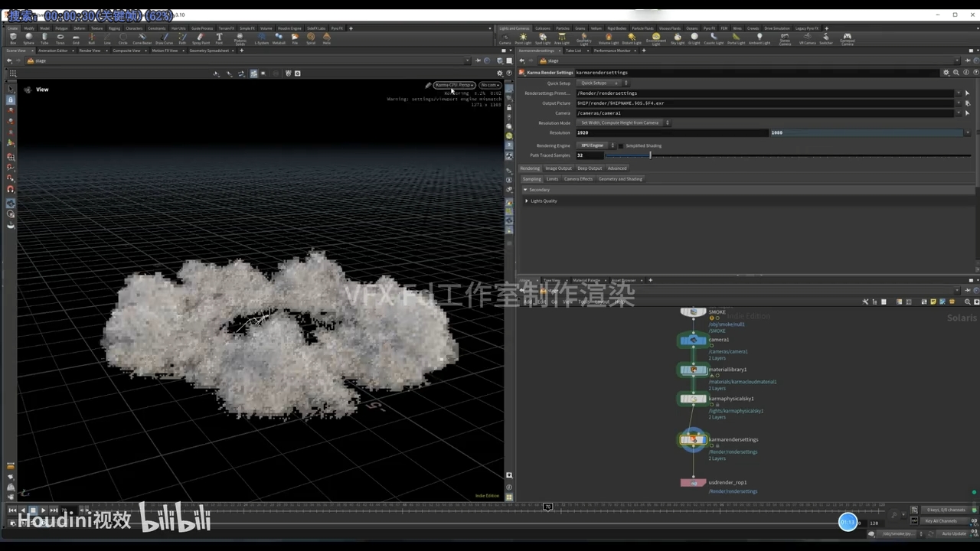The image size is (980, 551).
Task: Select the Metaball tool on the shelf
Action: tap(277, 37)
